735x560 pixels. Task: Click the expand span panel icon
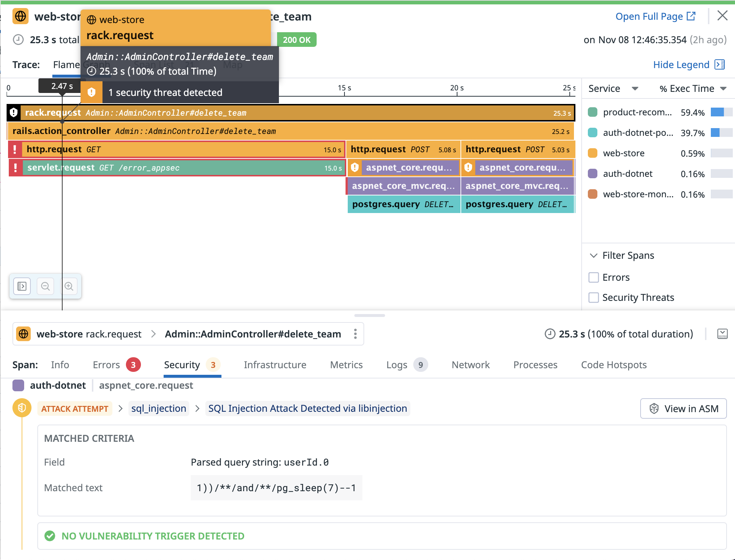[722, 334]
